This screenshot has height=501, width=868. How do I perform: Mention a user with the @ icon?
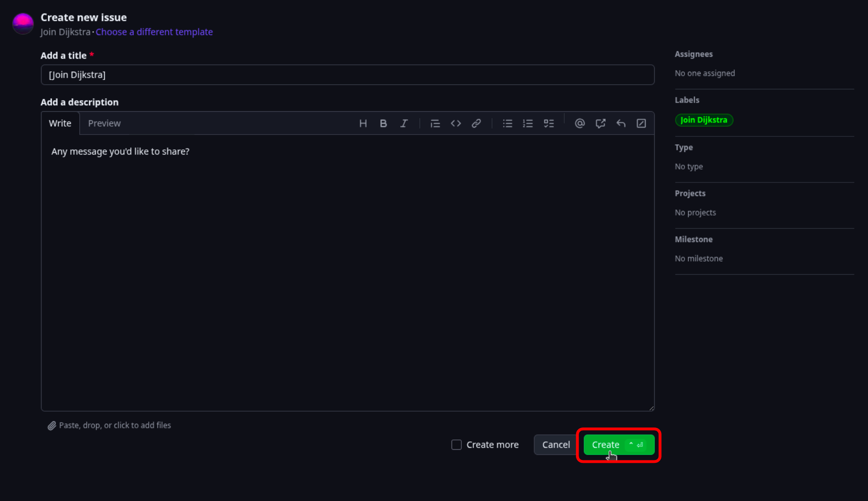pos(580,123)
